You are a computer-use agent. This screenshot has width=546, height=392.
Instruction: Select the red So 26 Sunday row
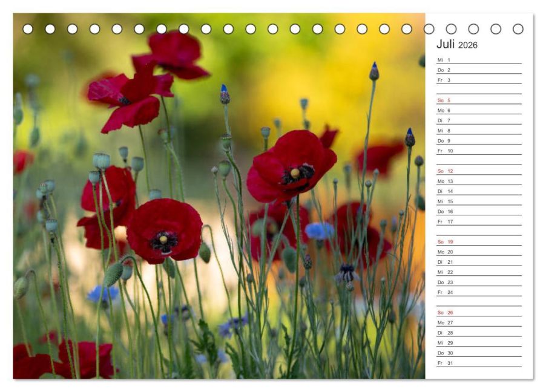click(479, 312)
